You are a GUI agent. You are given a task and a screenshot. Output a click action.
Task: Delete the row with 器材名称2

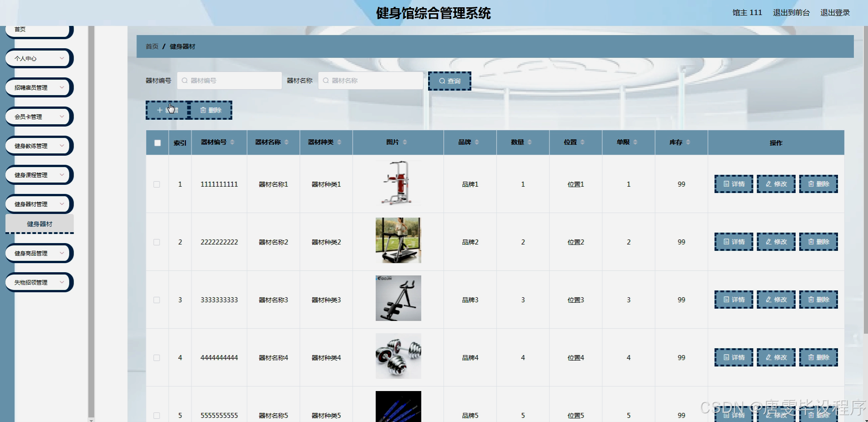pyautogui.click(x=818, y=242)
